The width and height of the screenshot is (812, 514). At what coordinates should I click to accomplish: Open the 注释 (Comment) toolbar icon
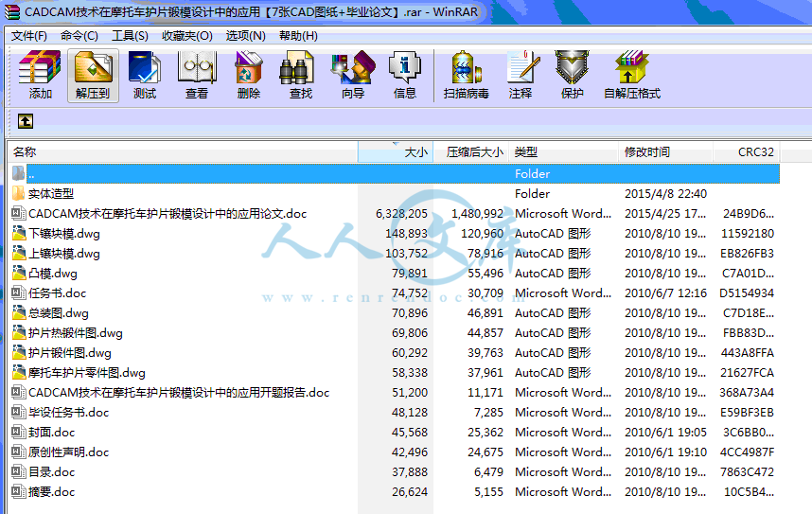coord(523,67)
